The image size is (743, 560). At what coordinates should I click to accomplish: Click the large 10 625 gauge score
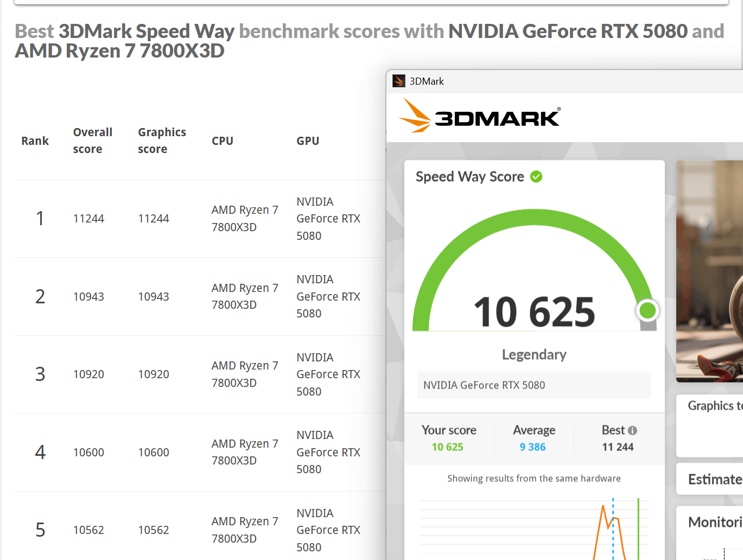coord(535,312)
